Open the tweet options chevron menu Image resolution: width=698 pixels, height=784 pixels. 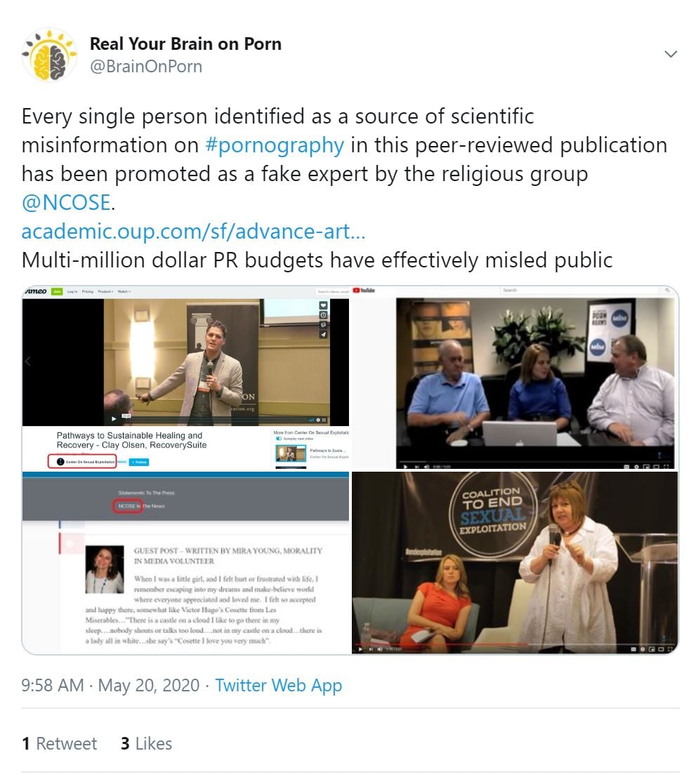(671, 54)
